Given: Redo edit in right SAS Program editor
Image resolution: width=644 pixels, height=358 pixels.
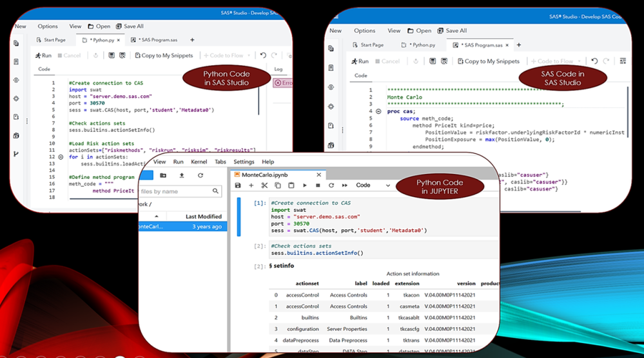Looking at the screenshot, I should [x=606, y=61].
